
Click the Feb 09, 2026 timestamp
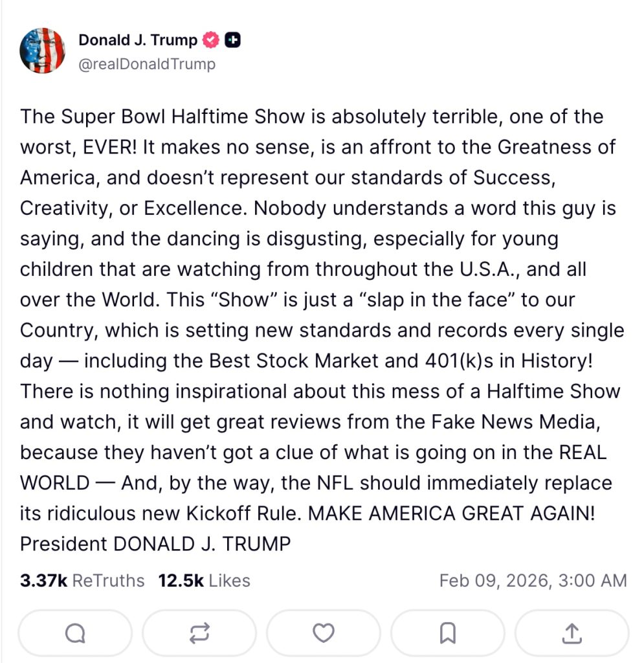(x=533, y=581)
